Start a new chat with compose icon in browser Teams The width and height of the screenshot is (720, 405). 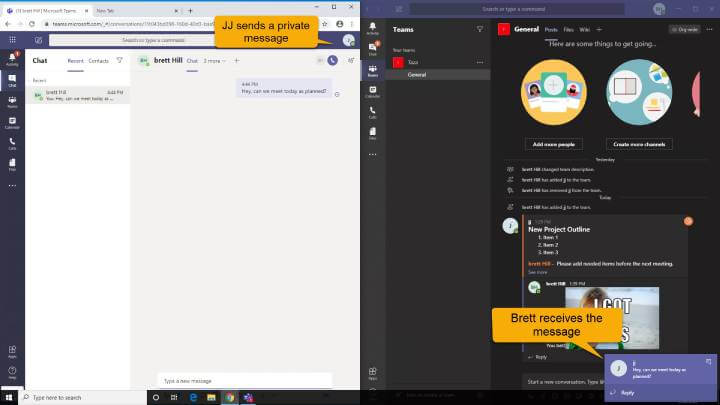[39, 40]
